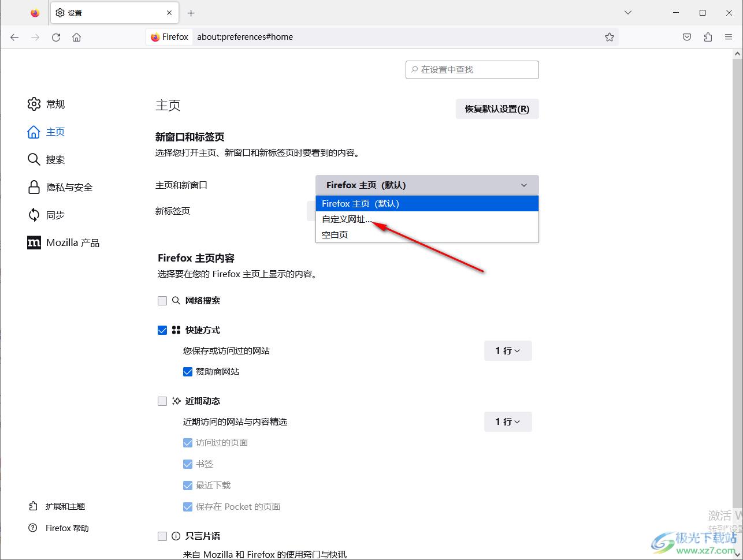This screenshot has height=560, width=743.
Task: Click the 恢复默认设置(R) button
Action: click(497, 109)
